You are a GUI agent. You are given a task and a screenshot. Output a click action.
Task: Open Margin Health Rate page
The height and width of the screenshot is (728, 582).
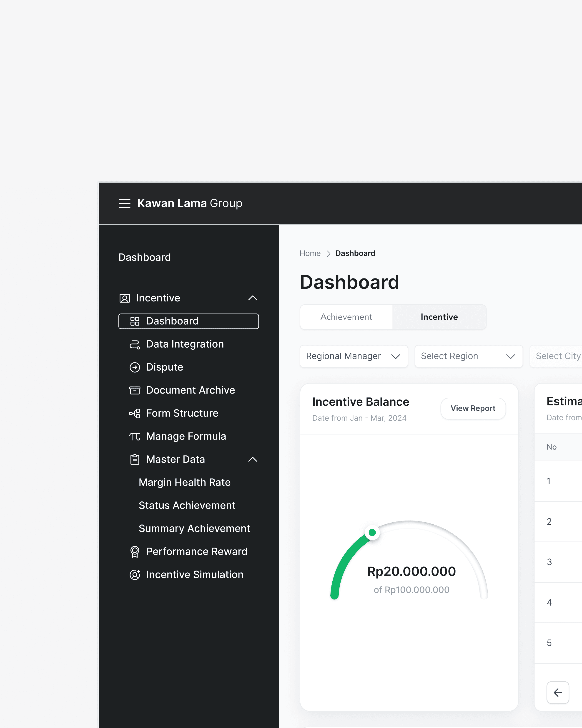tap(185, 483)
